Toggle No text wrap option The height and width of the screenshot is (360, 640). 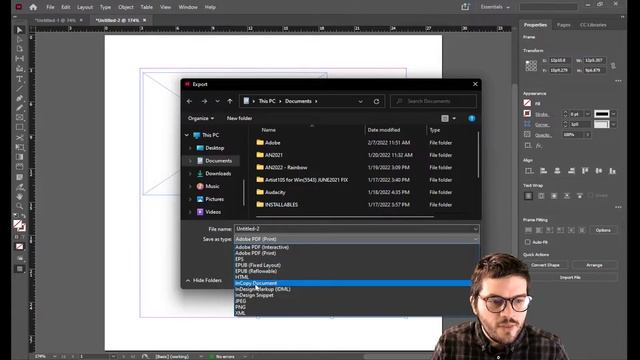pos(528,196)
